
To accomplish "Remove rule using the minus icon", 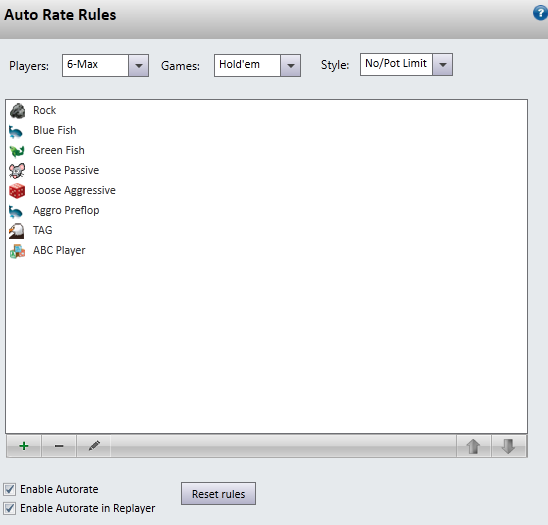I will pos(59,446).
